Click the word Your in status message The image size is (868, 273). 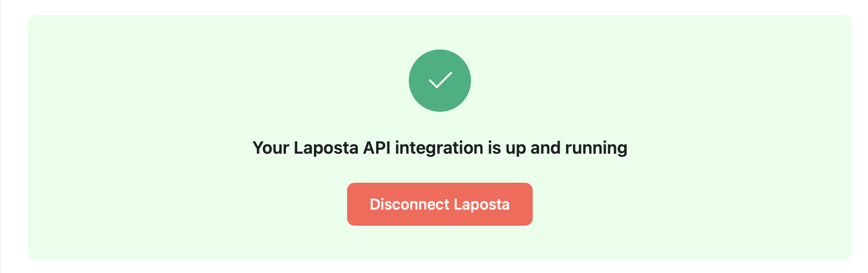pos(271,147)
